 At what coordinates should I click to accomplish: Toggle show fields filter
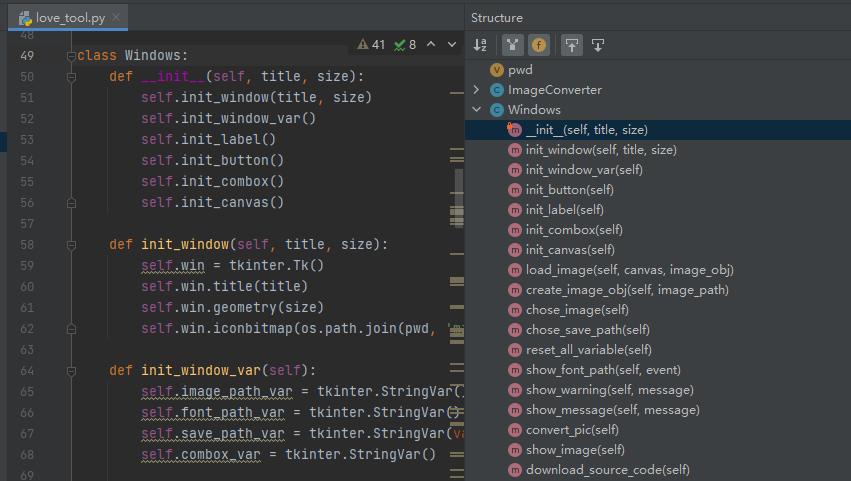[x=538, y=45]
